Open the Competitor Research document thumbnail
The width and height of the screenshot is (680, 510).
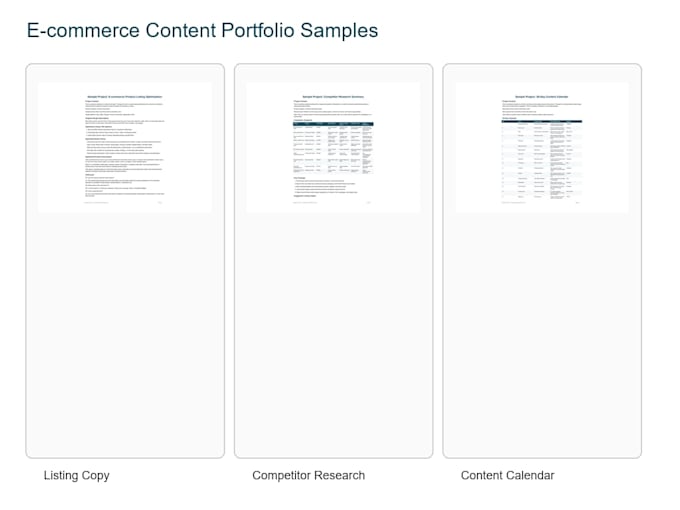tap(333, 147)
